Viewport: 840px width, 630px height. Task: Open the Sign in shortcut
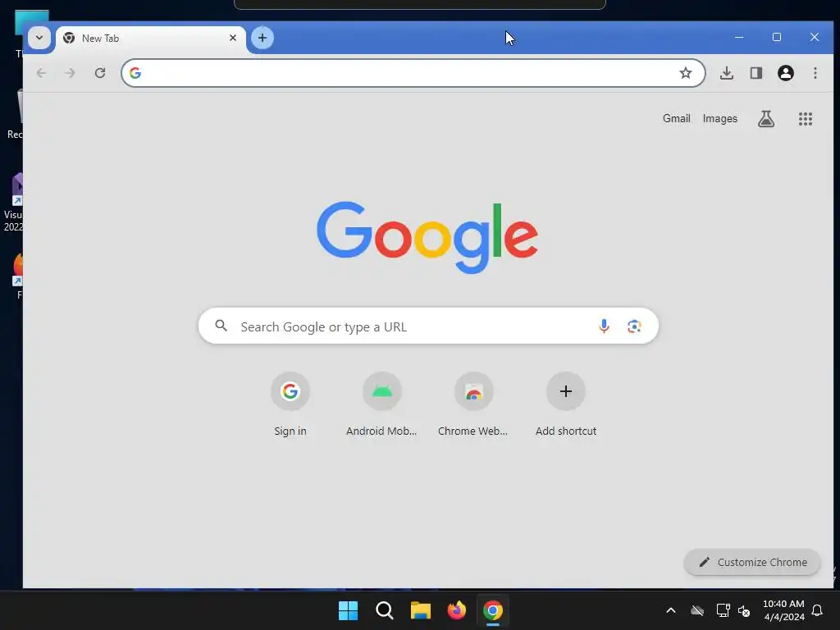tap(290, 404)
